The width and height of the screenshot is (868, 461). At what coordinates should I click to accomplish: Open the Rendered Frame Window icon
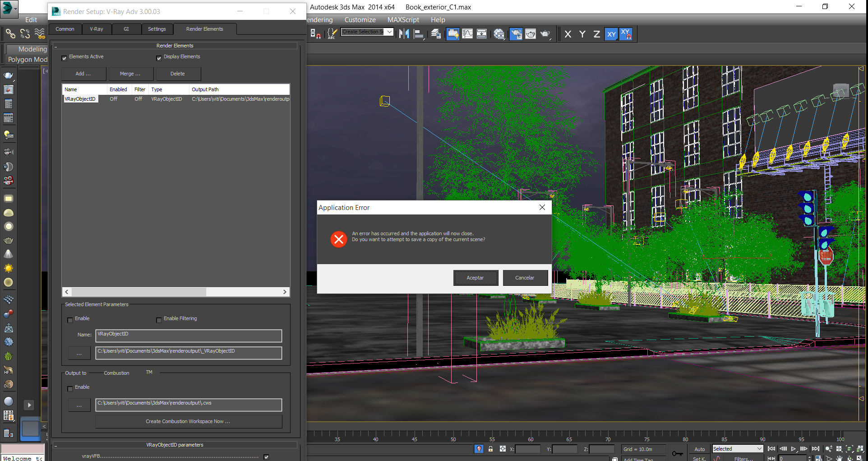(x=531, y=34)
